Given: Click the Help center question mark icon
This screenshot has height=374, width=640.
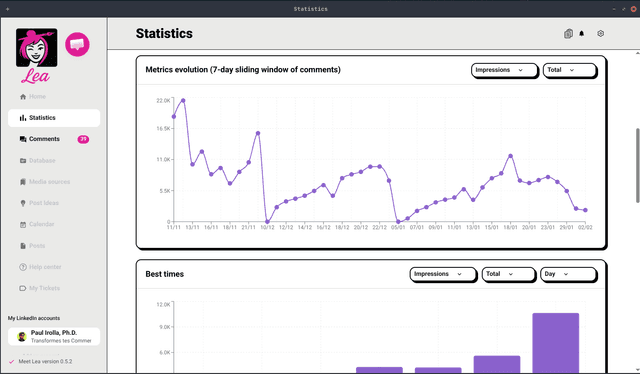Looking at the screenshot, I should coord(23,267).
